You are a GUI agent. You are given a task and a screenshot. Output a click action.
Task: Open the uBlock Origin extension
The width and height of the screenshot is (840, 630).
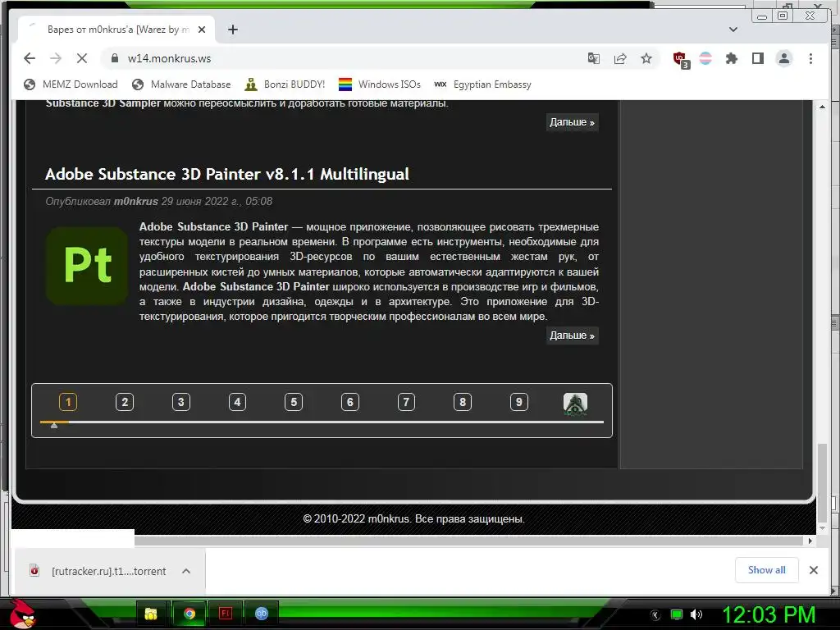point(680,59)
